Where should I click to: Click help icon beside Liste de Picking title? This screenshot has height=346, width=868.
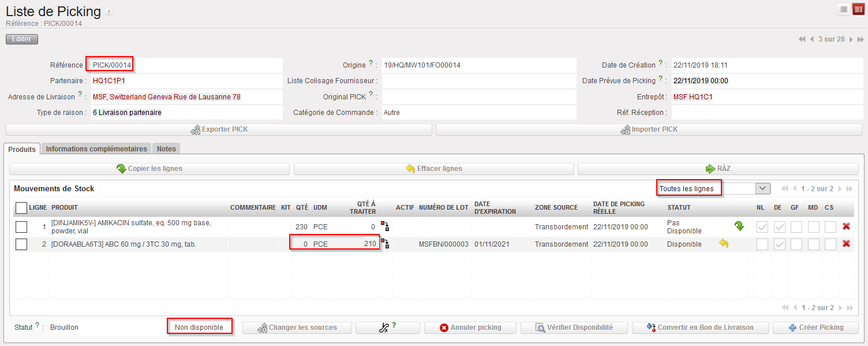click(x=110, y=13)
